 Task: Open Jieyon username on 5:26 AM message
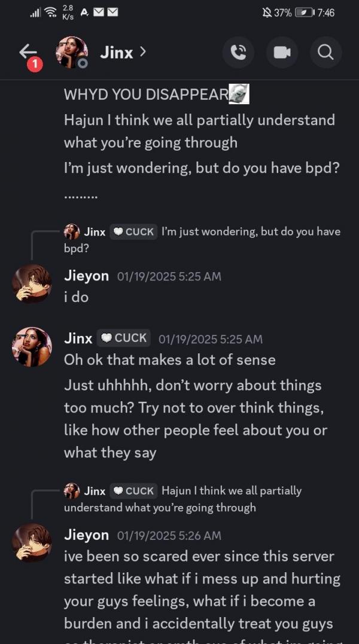(86, 535)
